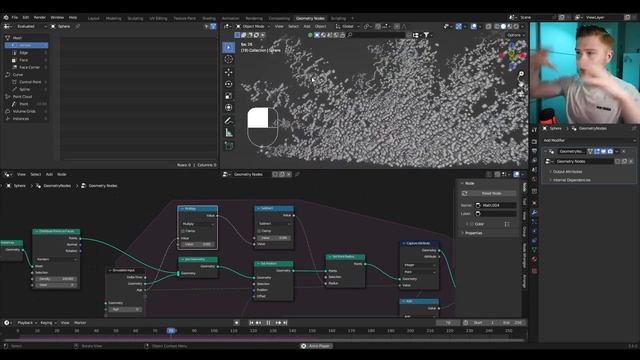Click the viewport zoom magnifier gizmo

pyautogui.click(x=521, y=74)
